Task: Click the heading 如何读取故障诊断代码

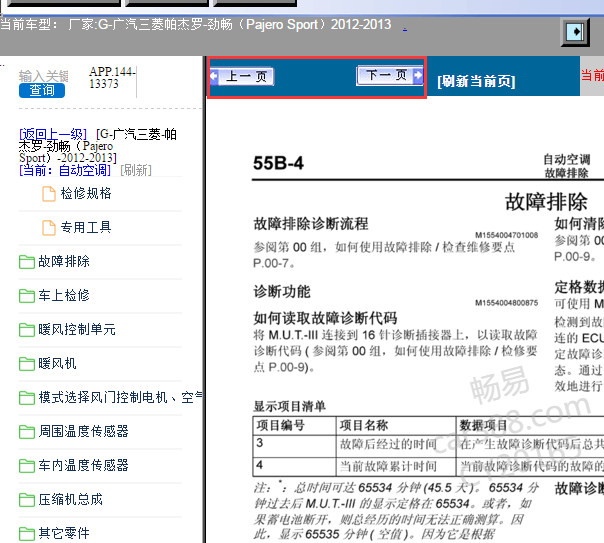Action: [325, 318]
